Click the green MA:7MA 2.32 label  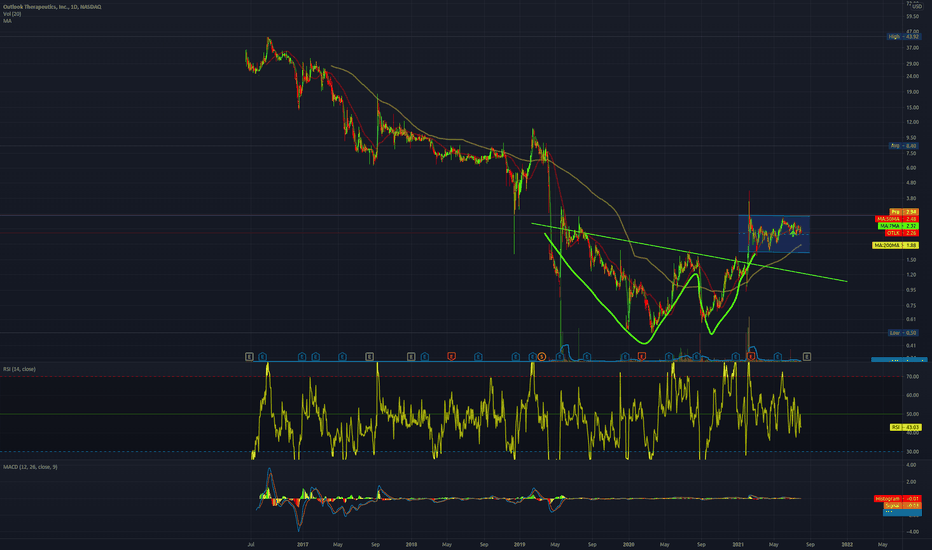pos(898,226)
